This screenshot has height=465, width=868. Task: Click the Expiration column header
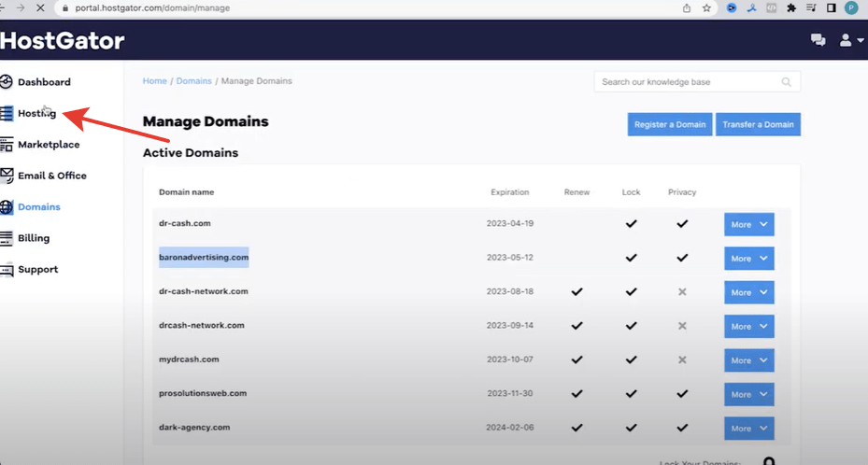click(510, 191)
